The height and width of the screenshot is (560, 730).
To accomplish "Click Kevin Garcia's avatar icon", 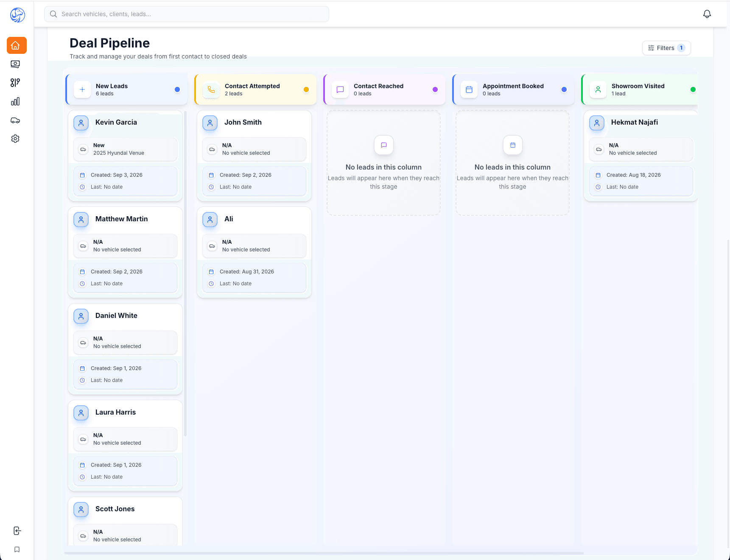I will (81, 123).
